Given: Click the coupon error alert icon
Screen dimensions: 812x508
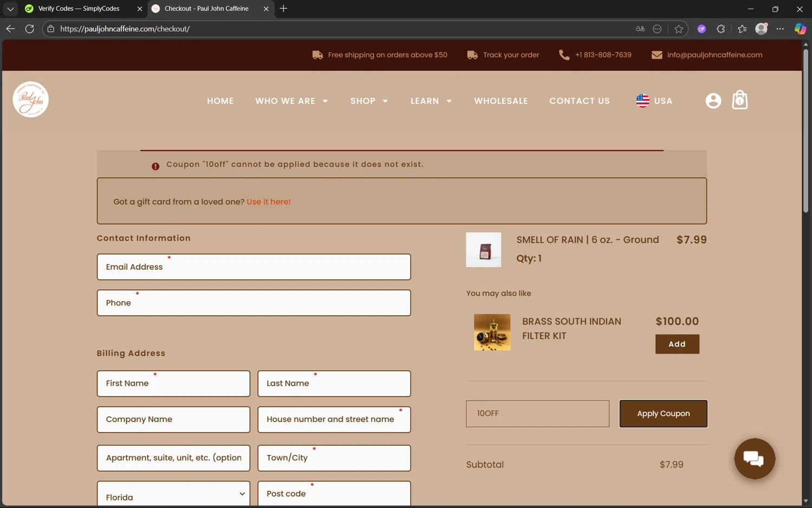Looking at the screenshot, I should coord(155,166).
